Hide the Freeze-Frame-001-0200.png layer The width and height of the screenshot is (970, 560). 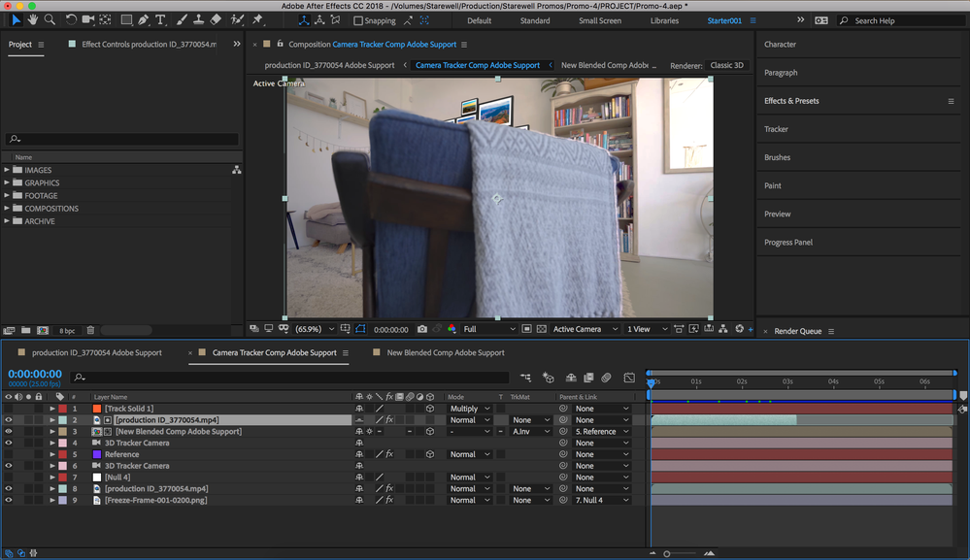pos(9,501)
